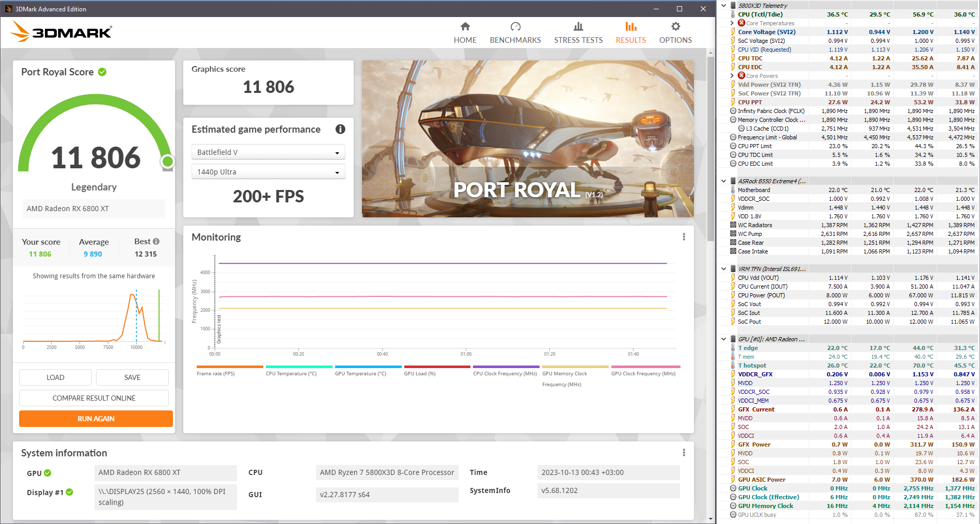Click the Best score info icon

[x=156, y=242]
